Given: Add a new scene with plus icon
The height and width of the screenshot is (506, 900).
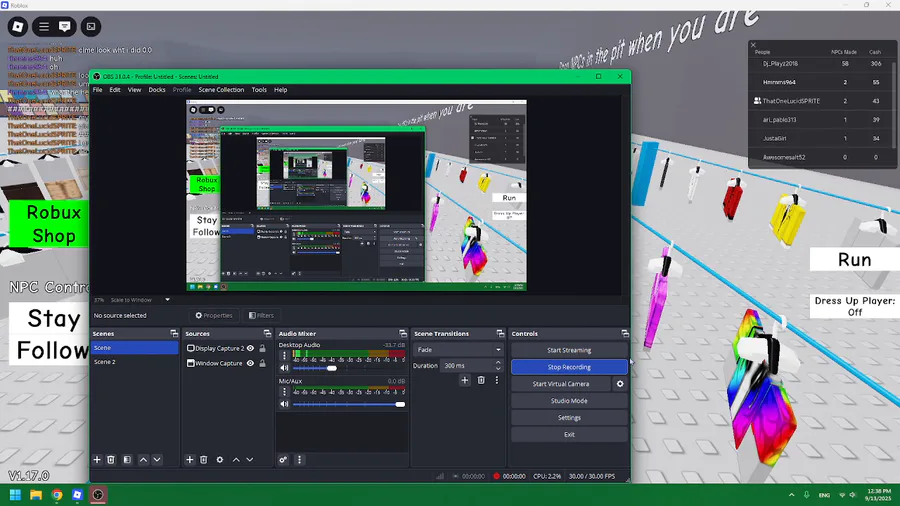Looking at the screenshot, I should [x=97, y=460].
